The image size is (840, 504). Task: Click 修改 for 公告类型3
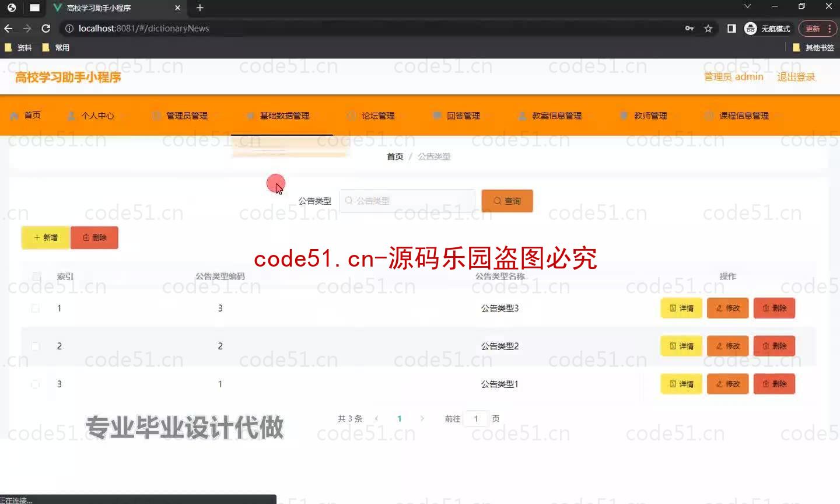pyautogui.click(x=728, y=308)
